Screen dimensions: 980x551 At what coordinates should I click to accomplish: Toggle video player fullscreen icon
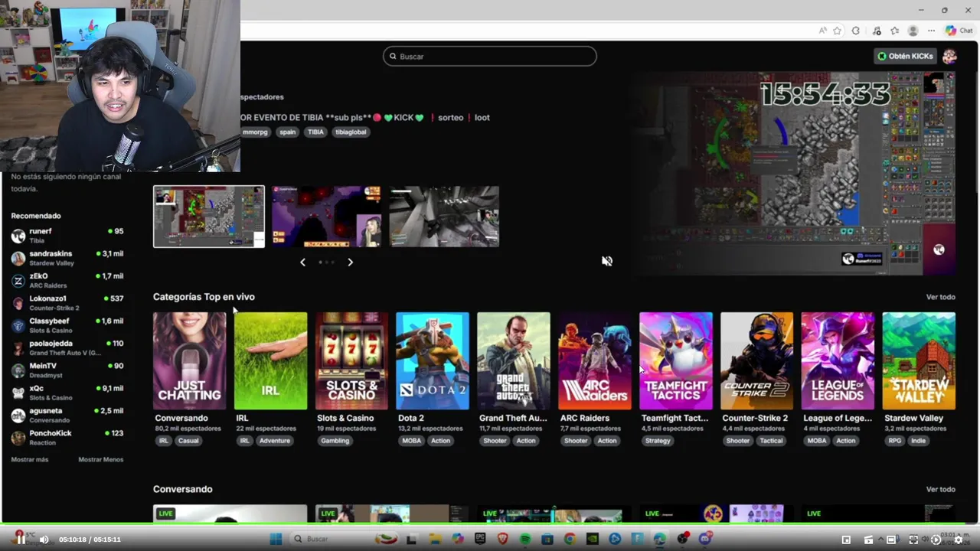[913, 540]
